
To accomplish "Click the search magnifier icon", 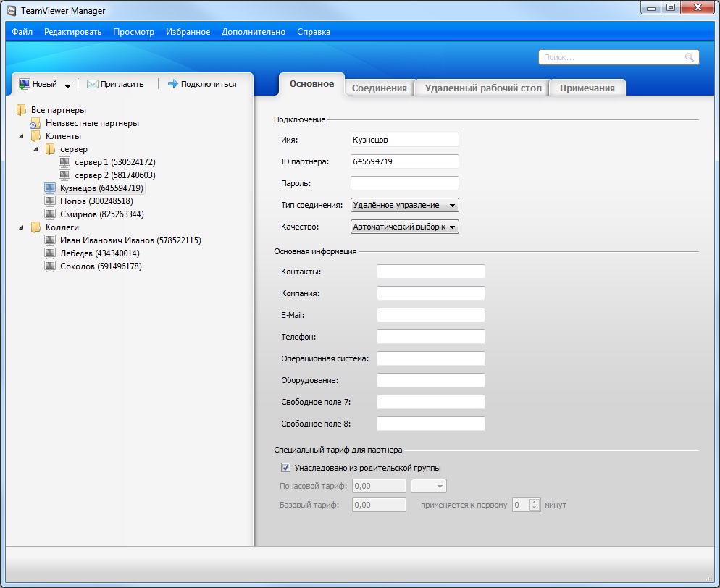I will coord(690,57).
